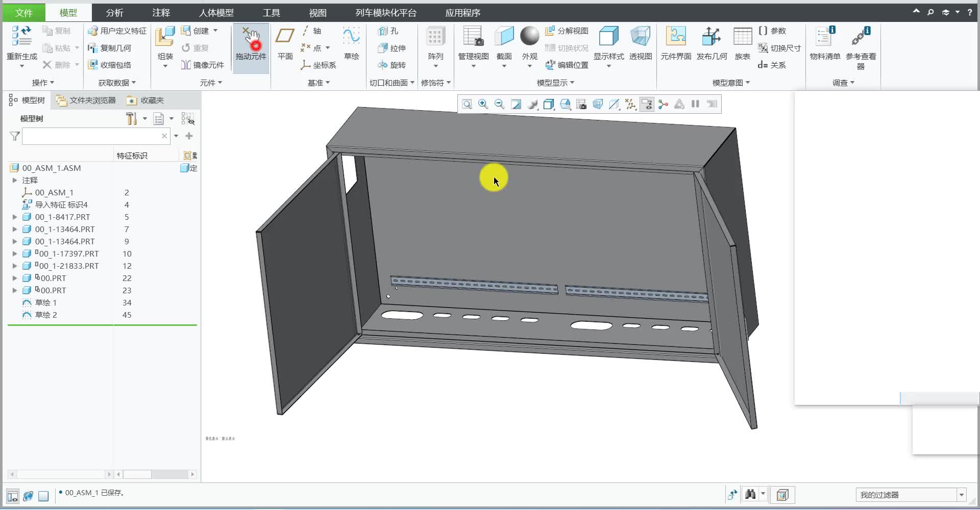Screen dimensions: 980x510
Task: Select the Coordinate System (坐标系) tool
Action: tap(318, 65)
